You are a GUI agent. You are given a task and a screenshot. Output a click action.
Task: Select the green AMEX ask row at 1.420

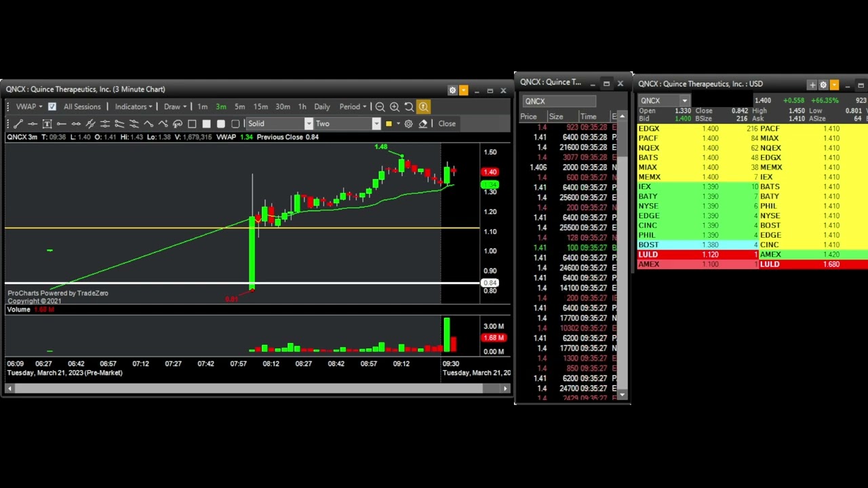(x=813, y=254)
